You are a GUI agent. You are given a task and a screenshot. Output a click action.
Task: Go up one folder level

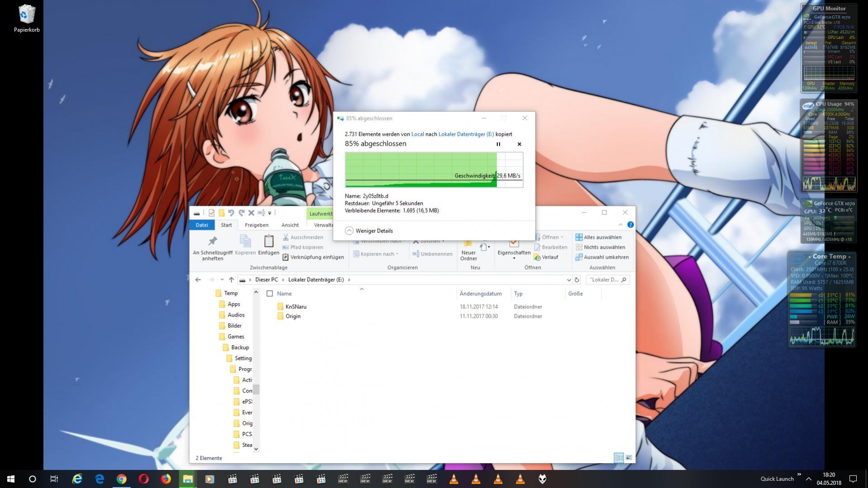tap(231, 280)
